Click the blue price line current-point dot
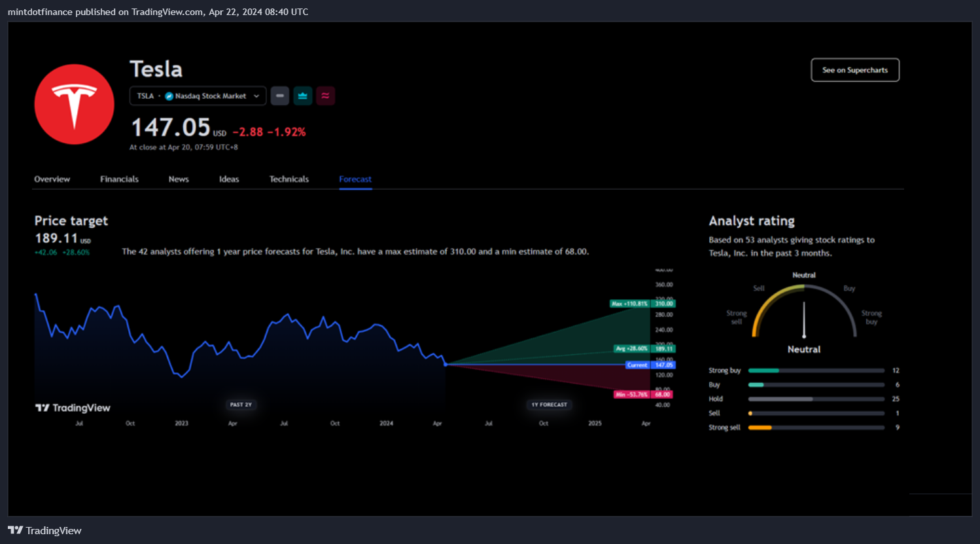 coord(446,365)
